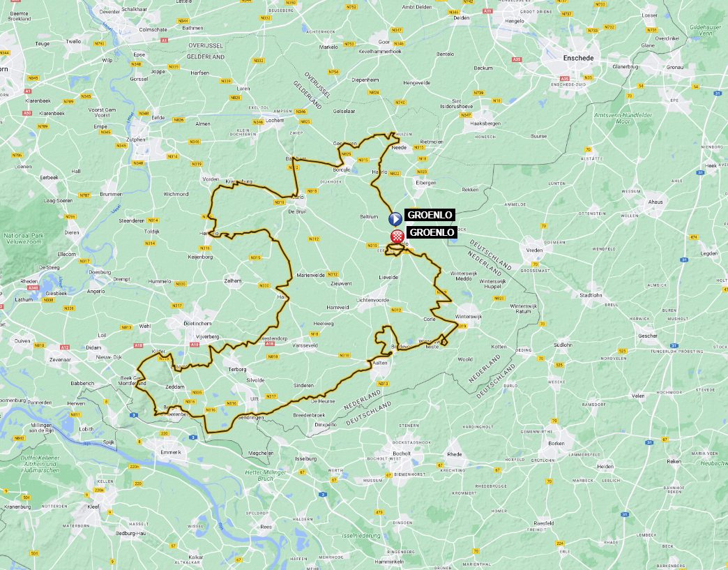Click the Doetinchem town label
This screenshot has width=728, height=570.
(197, 323)
